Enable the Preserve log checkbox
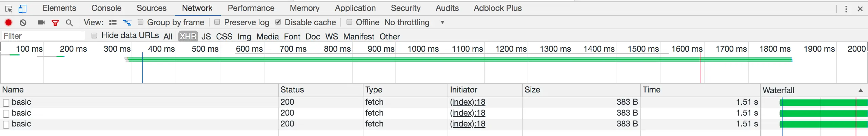Viewport: 868px width, 136px height. [217, 22]
